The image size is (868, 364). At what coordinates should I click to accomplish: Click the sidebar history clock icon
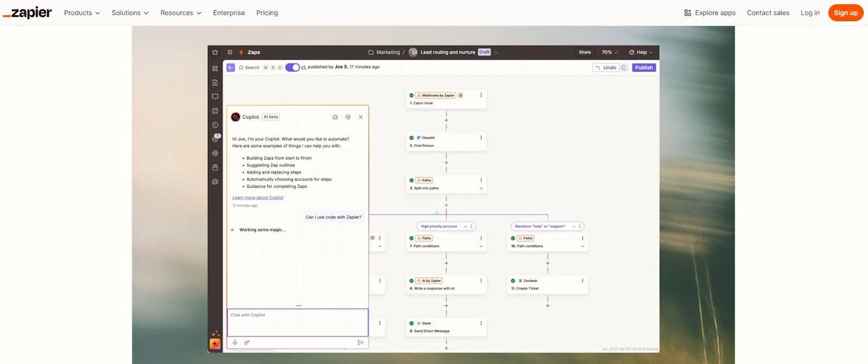(215, 125)
